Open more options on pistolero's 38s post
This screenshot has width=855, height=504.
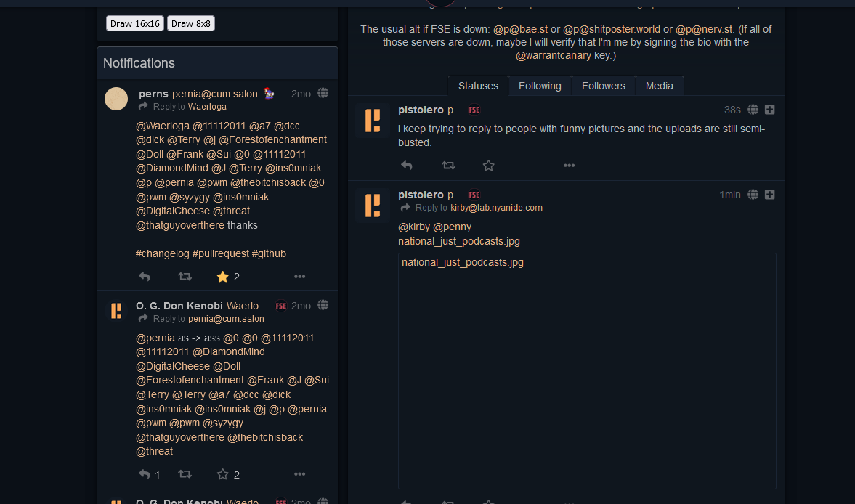(569, 166)
